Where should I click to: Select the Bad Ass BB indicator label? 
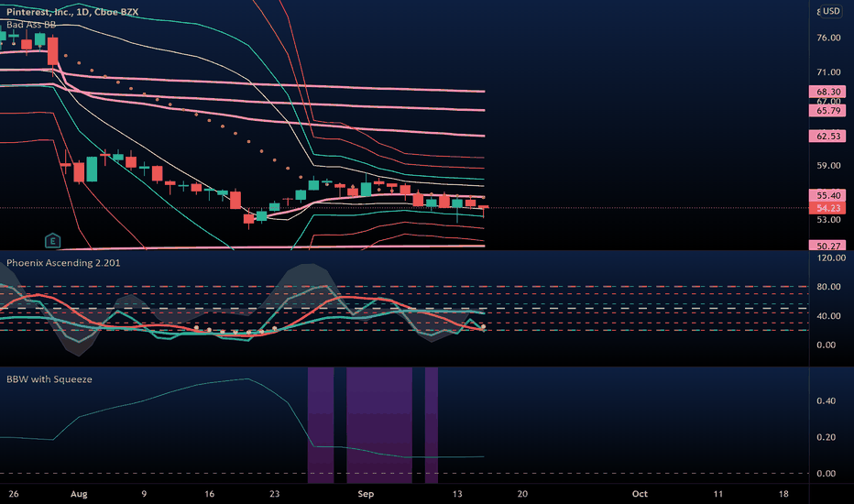(31, 25)
